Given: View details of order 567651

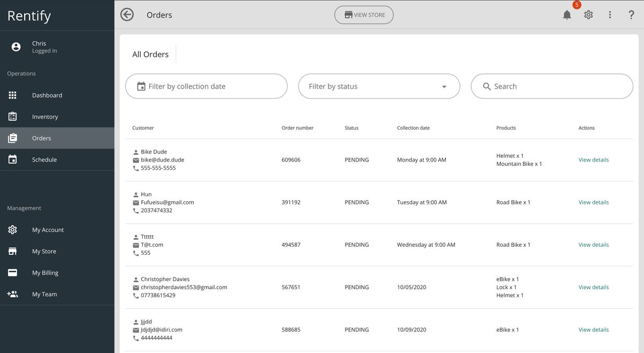Looking at the screenshot, I should point(593,287).
